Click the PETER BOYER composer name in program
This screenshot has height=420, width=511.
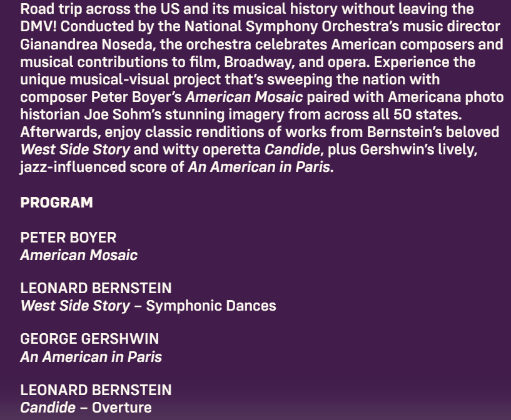[68, 237]
